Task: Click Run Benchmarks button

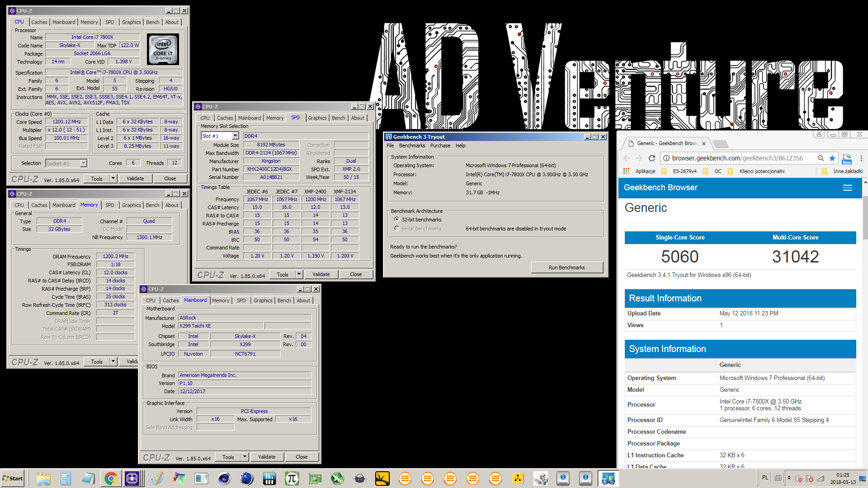Action: pyautogui.click(x=567, y=267)
